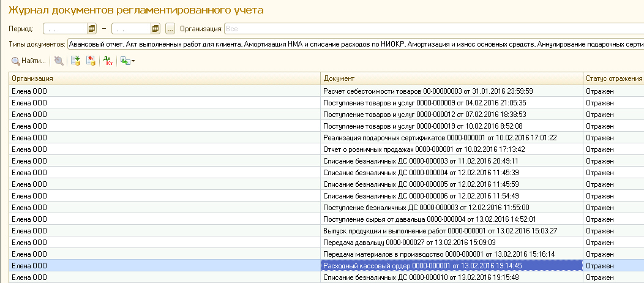Open calendar for period end date
Viewport: 644px width, 283px height.
155,29
